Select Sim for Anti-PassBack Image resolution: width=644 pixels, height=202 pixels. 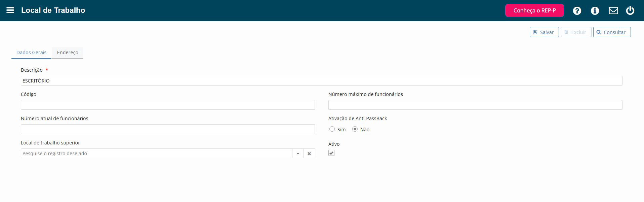click(x=332, y=129)
